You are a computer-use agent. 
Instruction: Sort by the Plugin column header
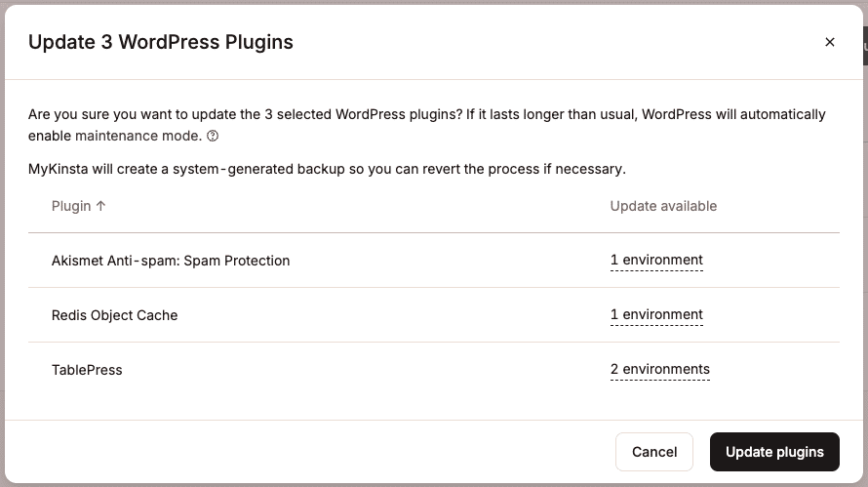pos(71,206)
